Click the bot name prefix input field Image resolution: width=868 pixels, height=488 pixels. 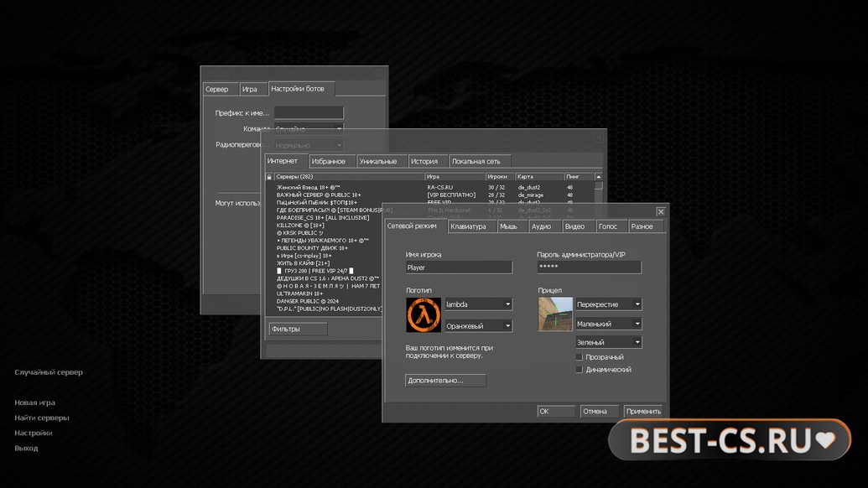pos(309,113)
